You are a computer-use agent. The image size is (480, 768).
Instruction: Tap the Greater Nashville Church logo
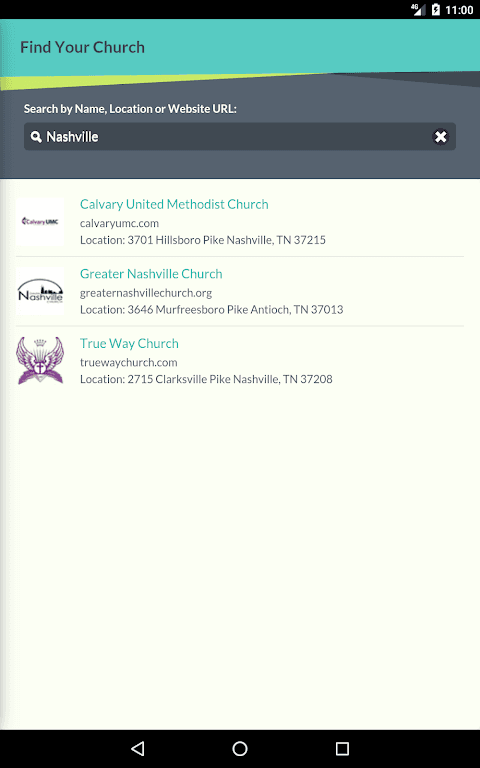click(40, 291)
